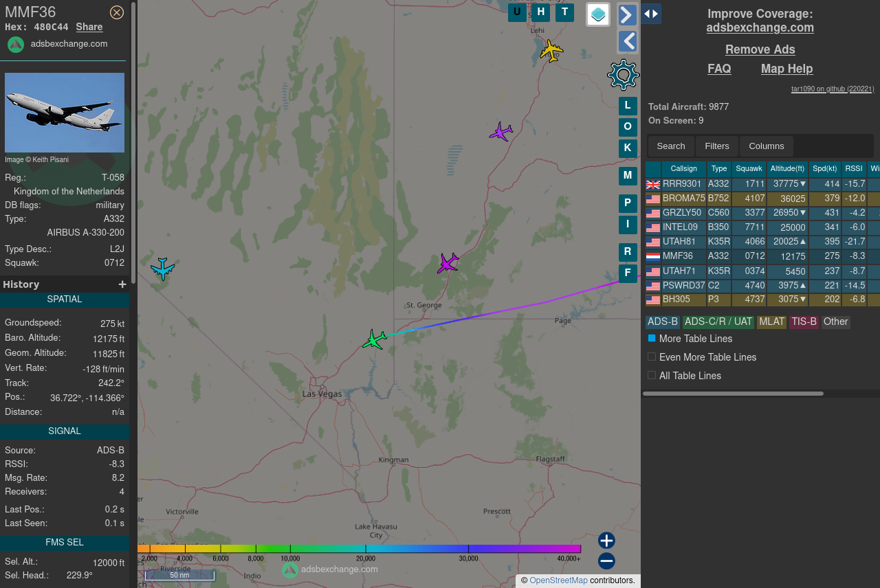The height and width of the screenshot is (588, 880).
Task: Open tar1090 on github link
Action: (x=833, y=89)
